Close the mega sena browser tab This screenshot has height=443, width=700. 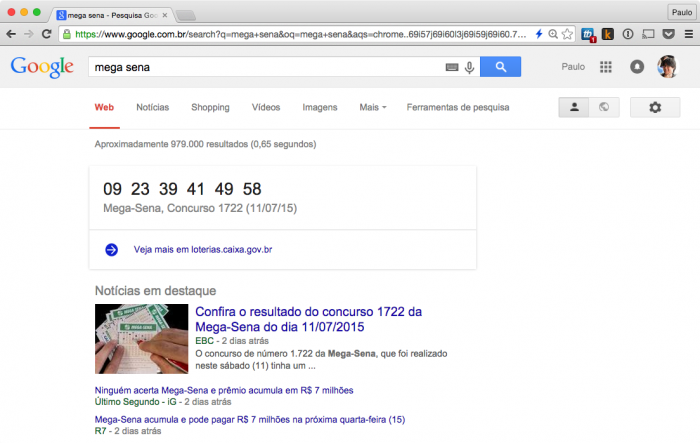tap(165, 15)
